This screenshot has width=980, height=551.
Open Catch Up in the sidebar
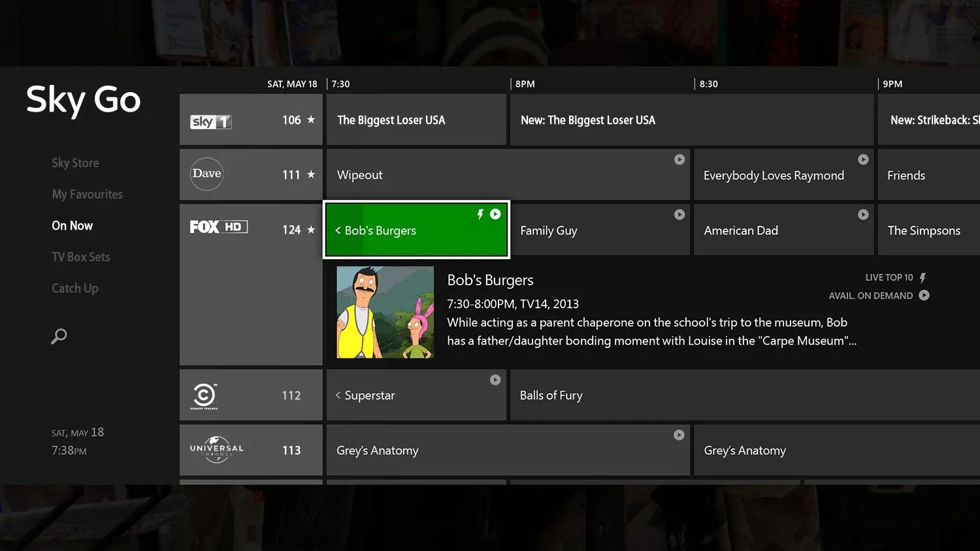coord(74,289)
